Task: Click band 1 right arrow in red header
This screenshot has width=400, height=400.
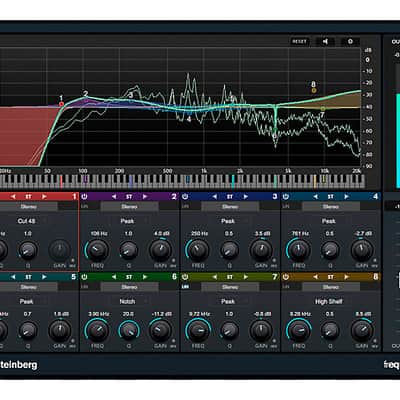Action: [44, 197]
